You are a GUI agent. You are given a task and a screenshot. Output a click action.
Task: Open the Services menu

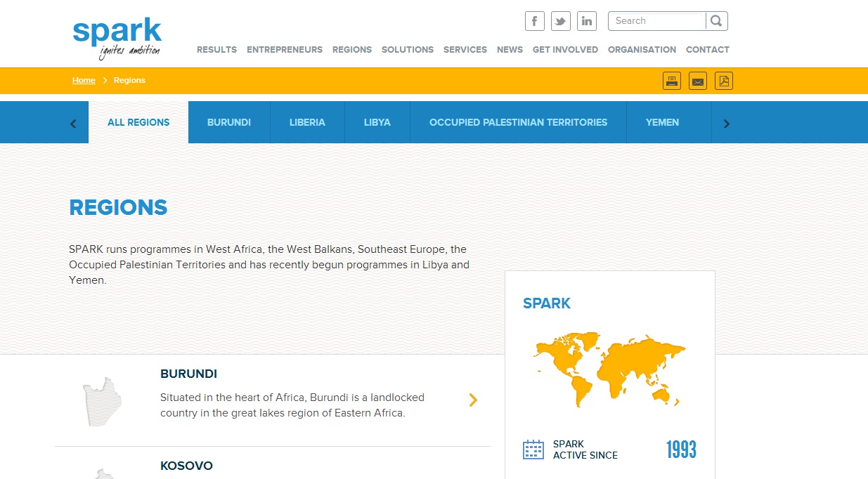click(465, 50)
